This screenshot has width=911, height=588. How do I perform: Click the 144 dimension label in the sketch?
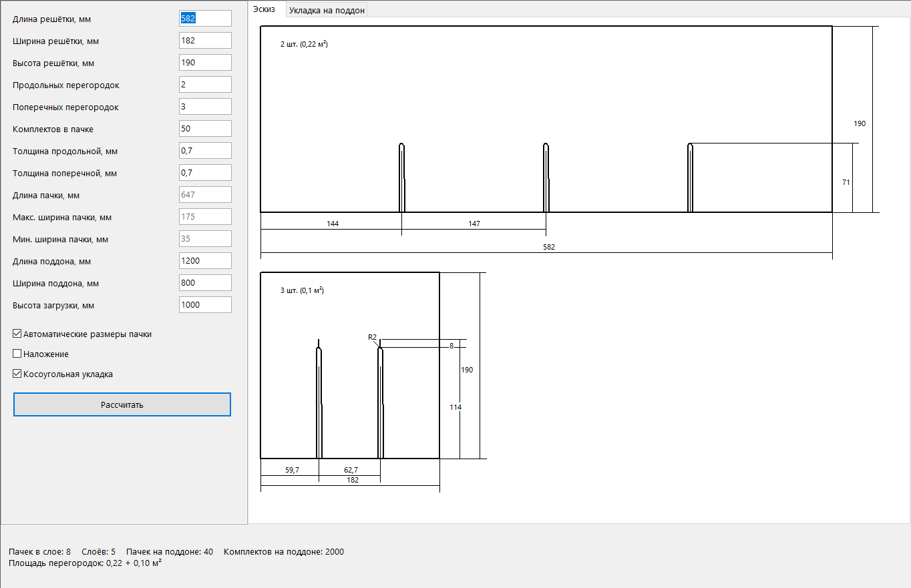tap(333, 224)
